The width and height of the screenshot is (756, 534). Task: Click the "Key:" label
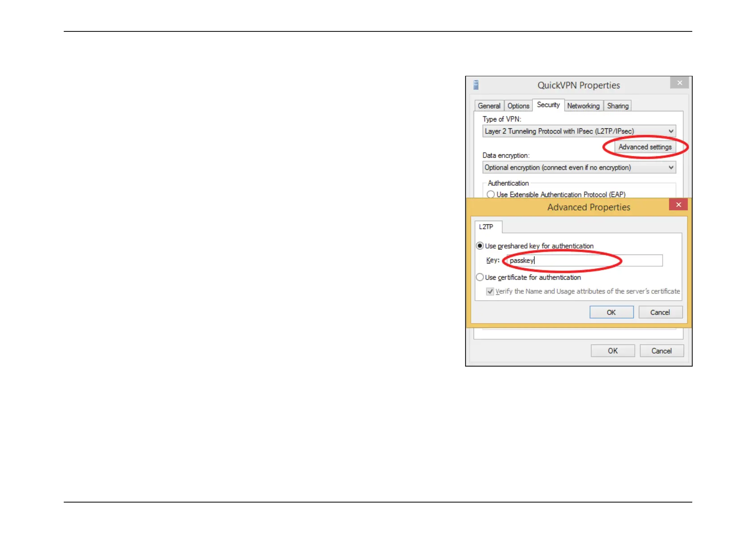(x=493, y=260)
